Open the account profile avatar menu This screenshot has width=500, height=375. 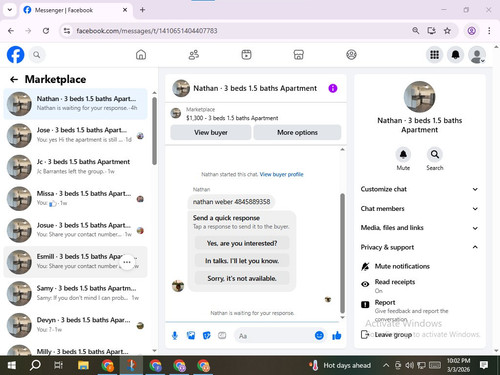coord(477,55)
